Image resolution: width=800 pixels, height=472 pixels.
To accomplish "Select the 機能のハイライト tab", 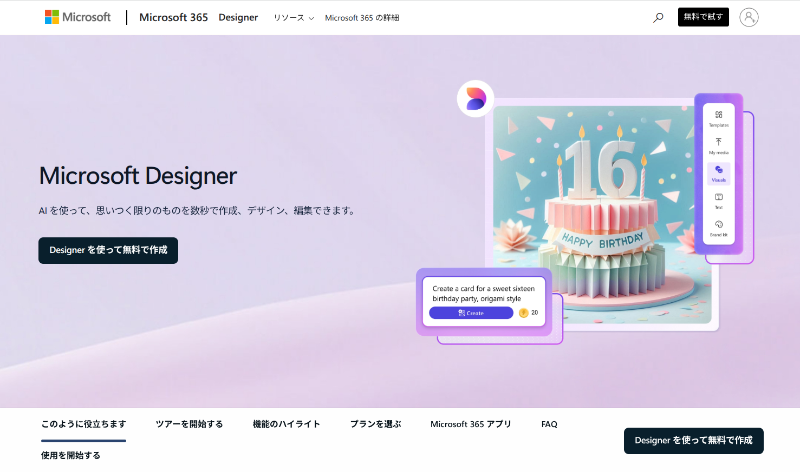I will (x=286, y=424).
